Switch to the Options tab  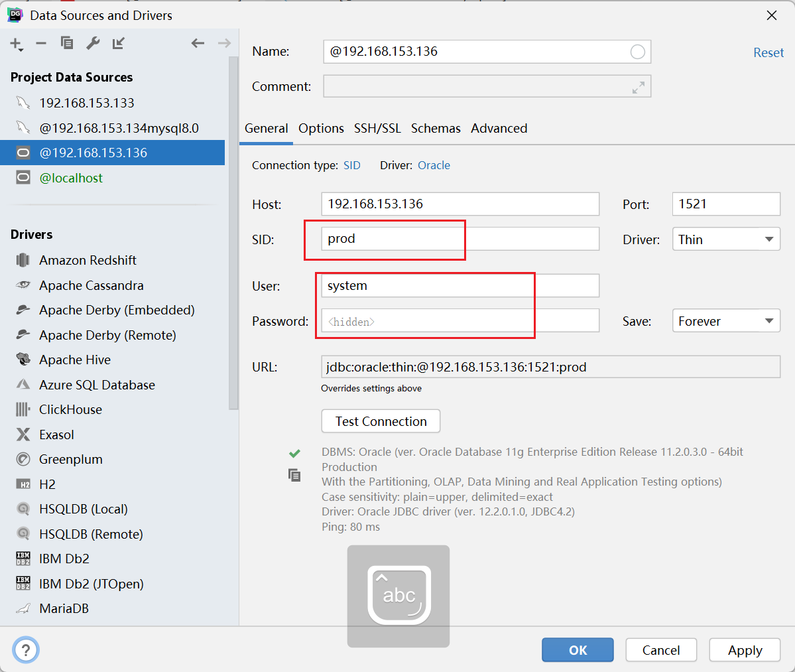pyautogui.click(x=321, y=128)
